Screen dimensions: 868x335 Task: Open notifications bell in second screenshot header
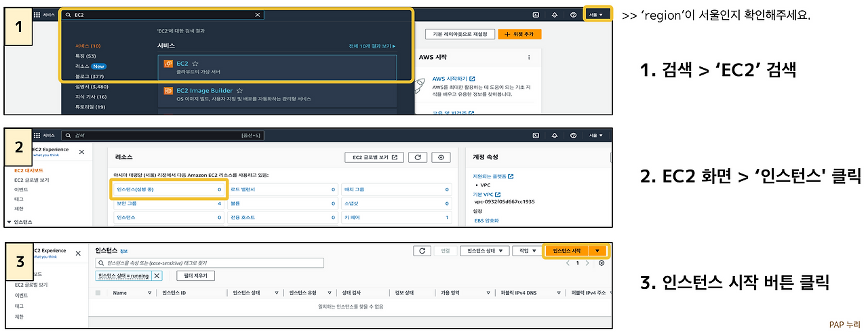point(555,136)
